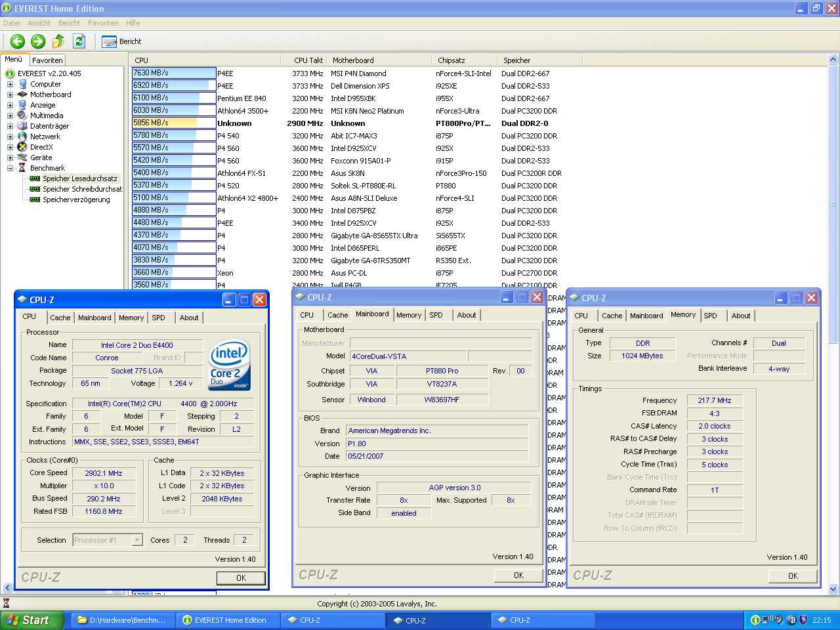
Task: Click the system tray clock 22:15
Action: (x=822, y=620)
